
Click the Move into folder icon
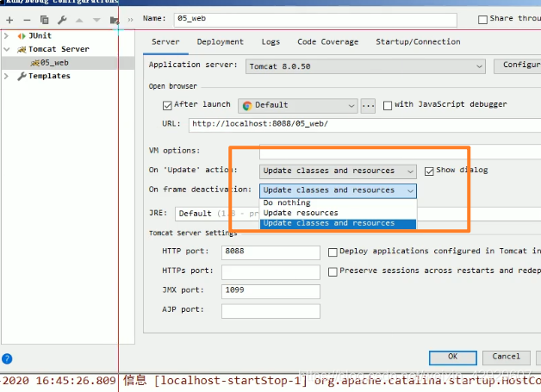tap(115, 20)
